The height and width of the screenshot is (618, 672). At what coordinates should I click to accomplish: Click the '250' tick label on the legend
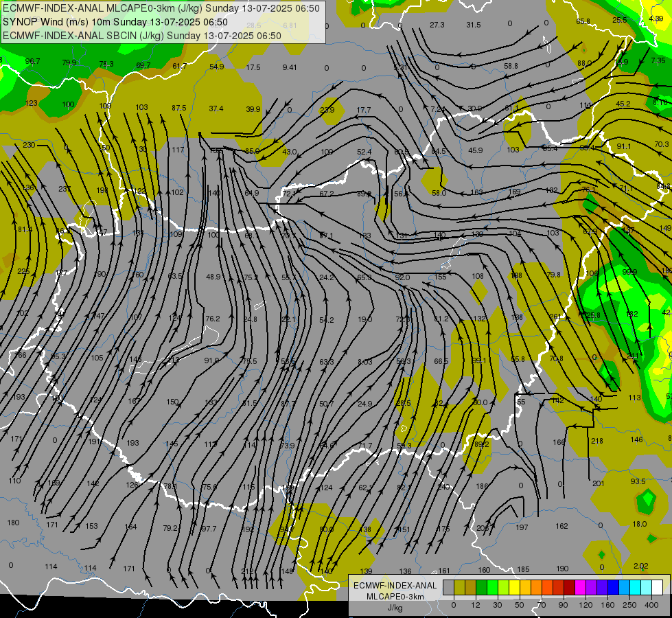click(629, 605)
